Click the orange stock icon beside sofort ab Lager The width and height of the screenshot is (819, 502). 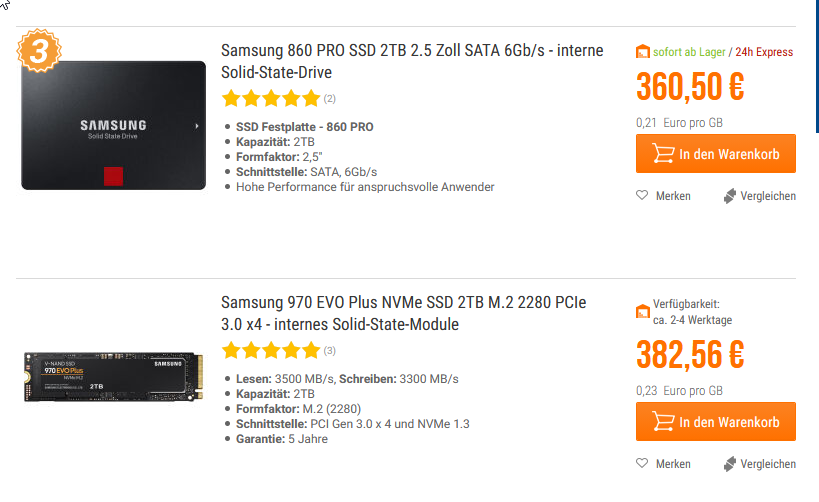[643, 52]
